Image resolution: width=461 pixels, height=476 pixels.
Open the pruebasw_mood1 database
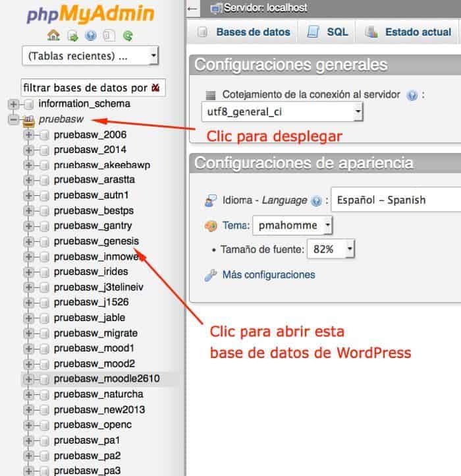click(94, 348)
